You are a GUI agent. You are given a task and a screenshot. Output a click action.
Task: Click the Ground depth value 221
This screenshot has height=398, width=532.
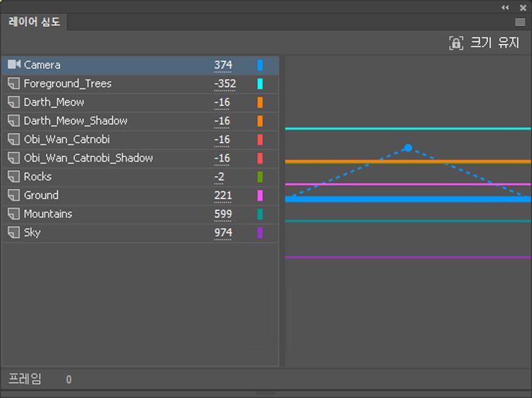(x=223, y=195)
